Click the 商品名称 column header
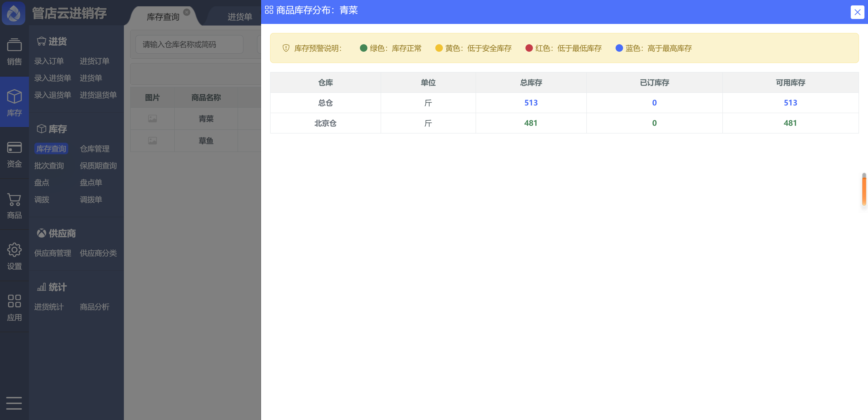This screenshot has height=420, width=868. [206, 98]
